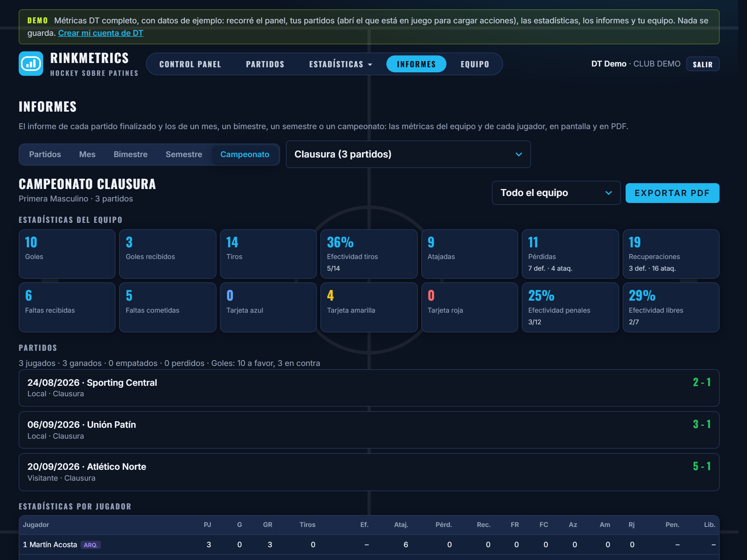This screenshot has height=560, width=747.
Task: Click the RinkMetrics bar chart logo icon
Action: click(31, 64)
